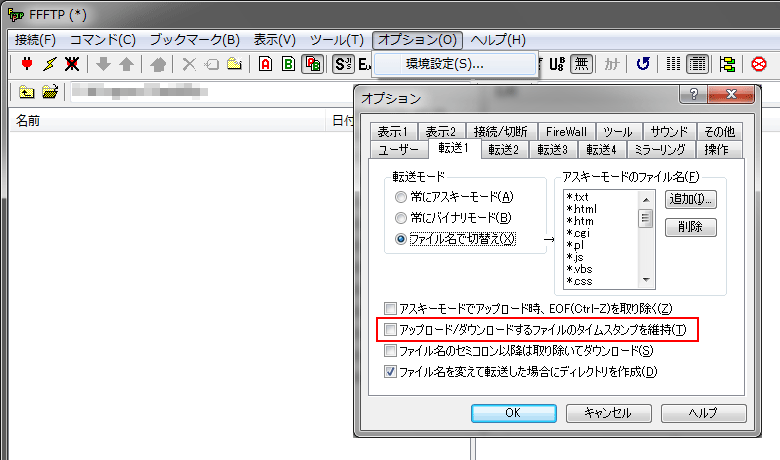Click the No conversion 無 icon

pos(581,64)
